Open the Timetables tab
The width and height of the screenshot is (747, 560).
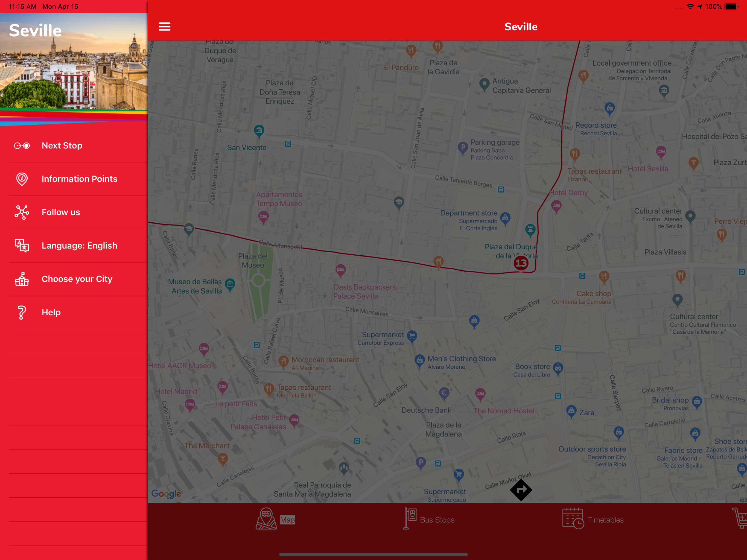[x=593, y=520]
